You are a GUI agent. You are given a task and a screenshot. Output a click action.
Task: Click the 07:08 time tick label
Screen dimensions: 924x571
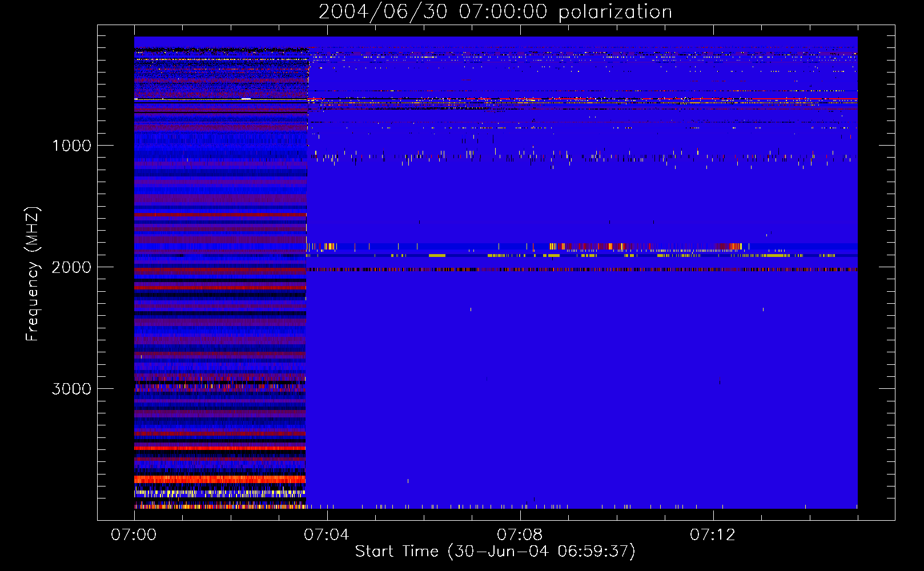point(520,535)
